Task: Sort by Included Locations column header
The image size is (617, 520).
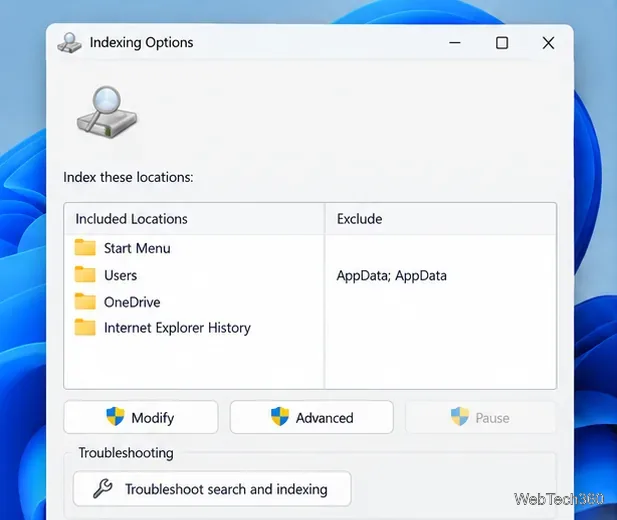Action: [x=194, y=219]
